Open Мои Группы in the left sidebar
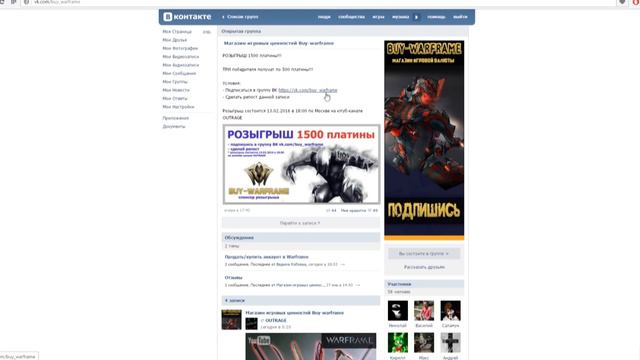640x360 pixels. (175, 82)
